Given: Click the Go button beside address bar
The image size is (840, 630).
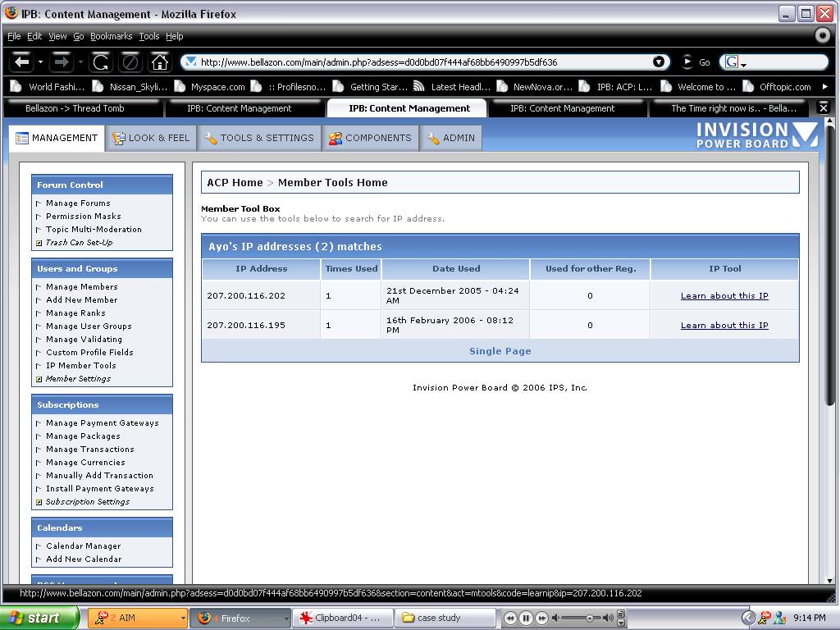Looking at the screenshot, I should [x=696, y=62].
